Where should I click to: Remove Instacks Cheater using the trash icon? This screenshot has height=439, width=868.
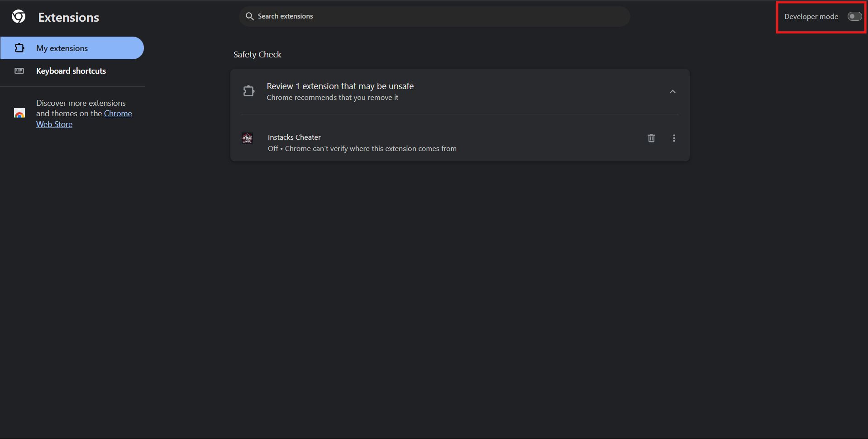(x=651, y=138)
